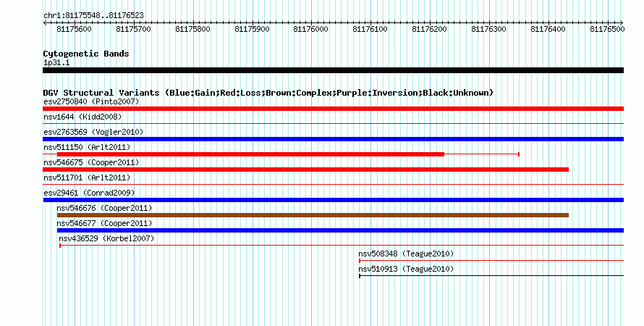Image resolution: width=644 pixels, height=326 pixels.
Task: Click the black 1p31.1 cytogenetic band
Action: point(333,70)
